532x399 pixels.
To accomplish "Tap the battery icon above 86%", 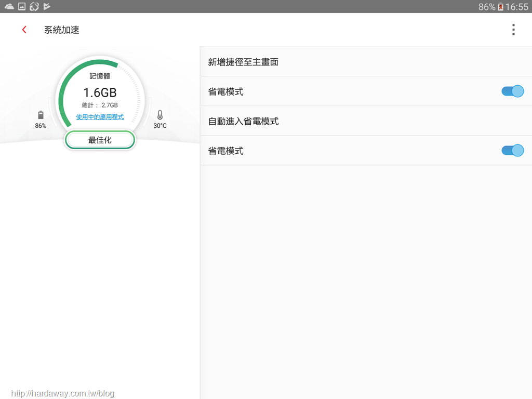I will click(x=41, y=115).
